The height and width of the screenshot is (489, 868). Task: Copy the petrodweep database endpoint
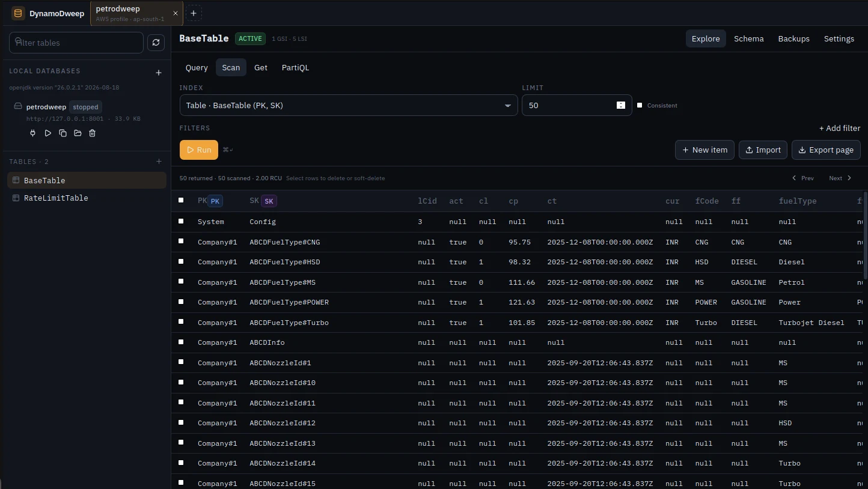pos(63,133)
